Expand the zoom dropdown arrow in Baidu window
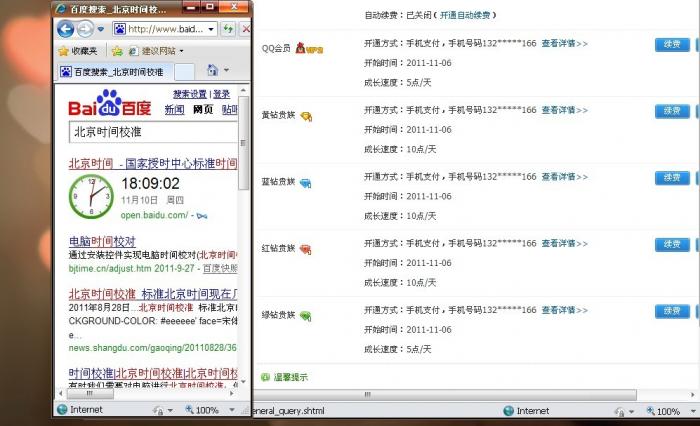700x426 pixels. [232, 410]
